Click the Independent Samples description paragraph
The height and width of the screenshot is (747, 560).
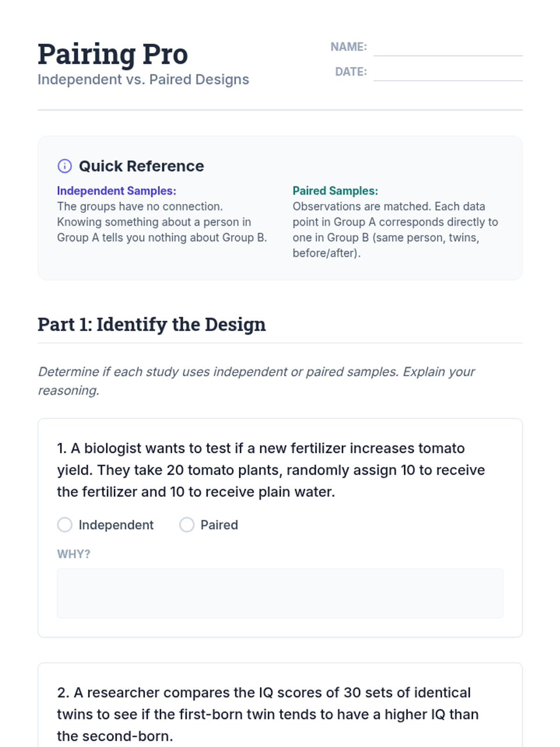tap(162, 222)
